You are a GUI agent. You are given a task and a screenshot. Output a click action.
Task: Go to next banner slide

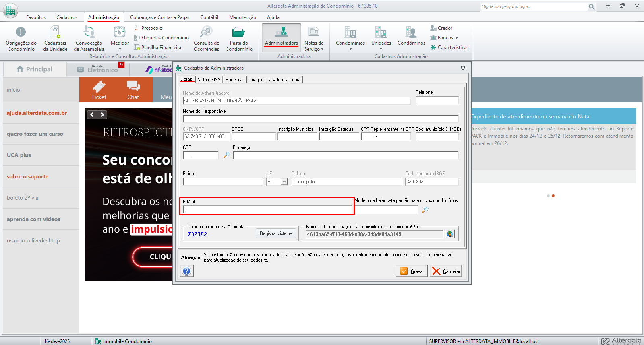102,115
